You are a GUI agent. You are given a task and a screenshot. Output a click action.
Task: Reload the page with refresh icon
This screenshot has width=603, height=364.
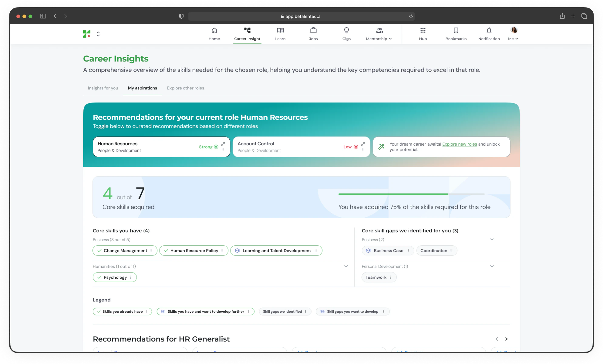click(411, 16)
